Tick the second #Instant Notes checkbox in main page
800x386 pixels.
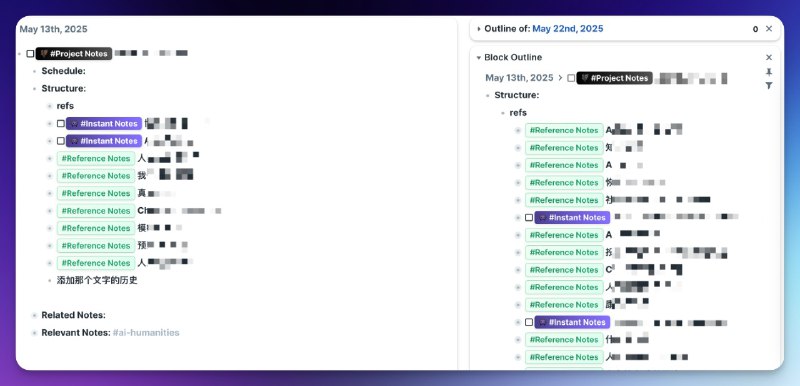pyautogui.click(x=61, y=141)
